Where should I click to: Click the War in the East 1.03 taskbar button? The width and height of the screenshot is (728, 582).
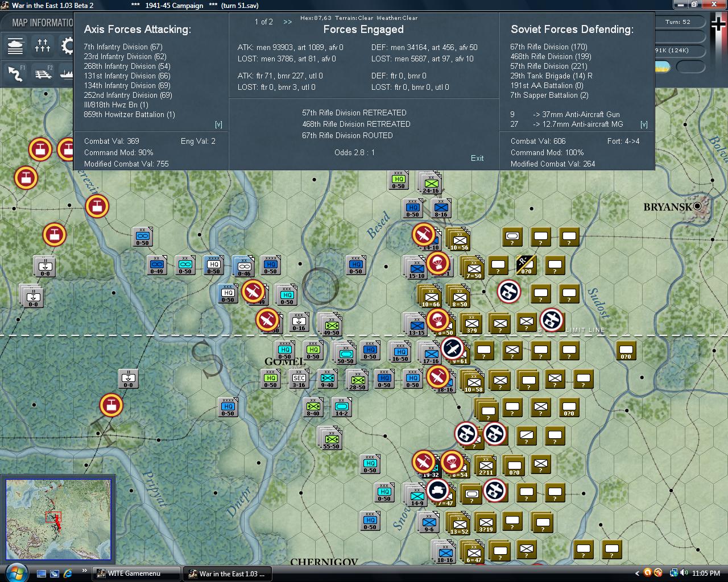[x=226, y=573]
